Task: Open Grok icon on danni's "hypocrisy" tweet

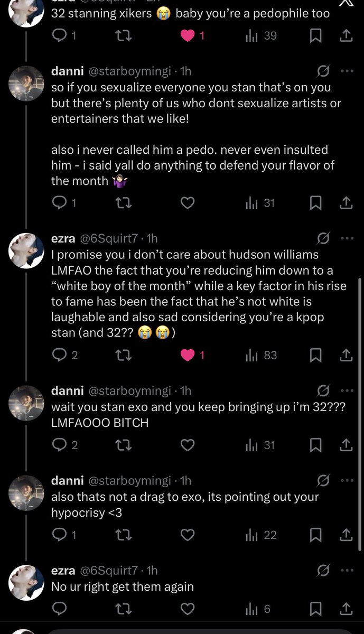Action: pyautogui.click(x=323, y=481)
